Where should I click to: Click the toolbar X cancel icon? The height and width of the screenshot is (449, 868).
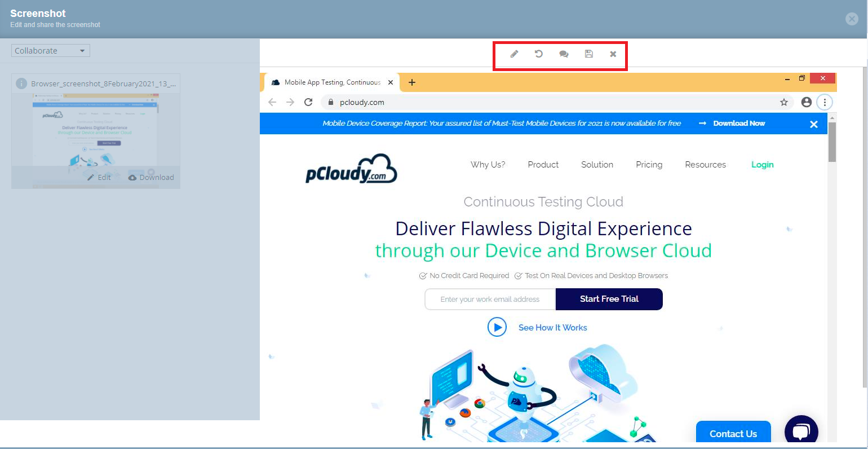coord(613,54)
